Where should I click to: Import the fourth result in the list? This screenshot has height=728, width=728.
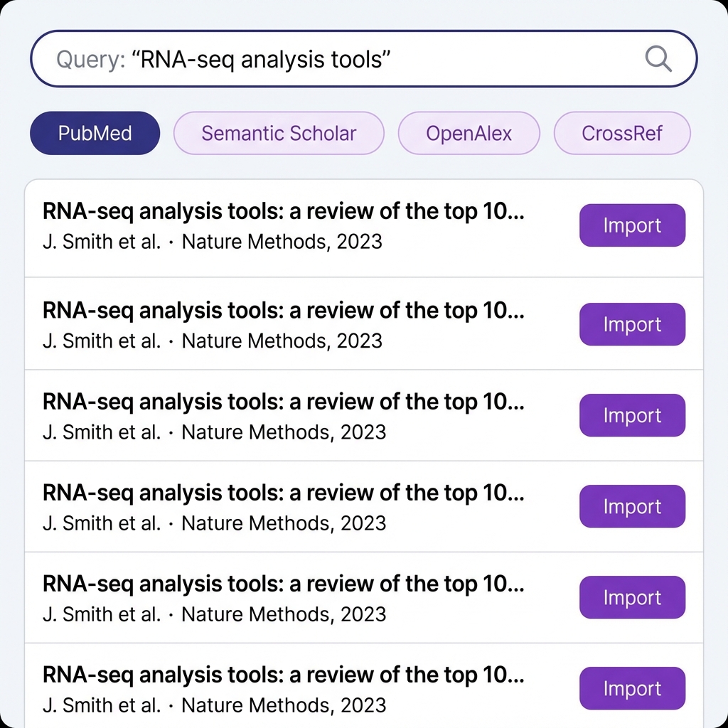(x=632, y=506)
